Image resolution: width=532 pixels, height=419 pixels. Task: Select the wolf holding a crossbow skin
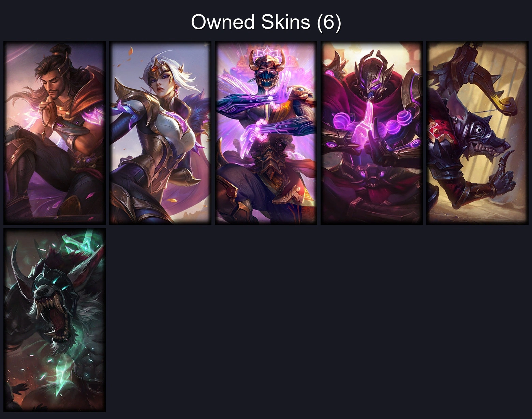(477, 133)
